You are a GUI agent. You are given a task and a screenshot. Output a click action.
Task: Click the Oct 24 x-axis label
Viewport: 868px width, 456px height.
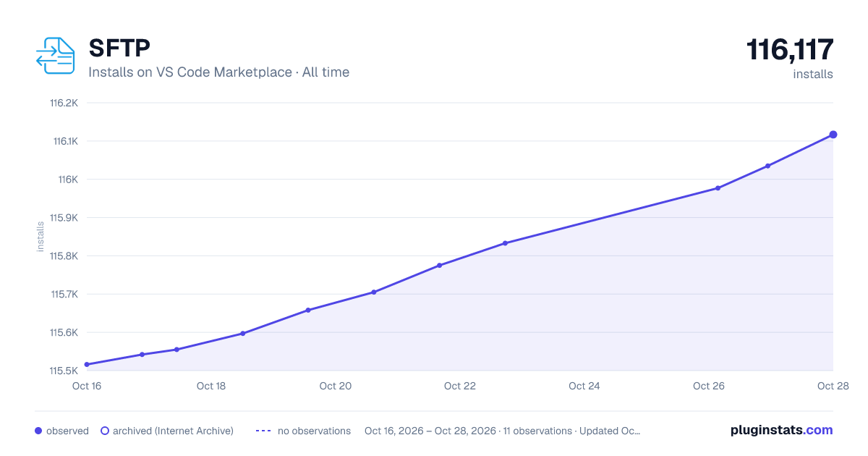point(584,386)
